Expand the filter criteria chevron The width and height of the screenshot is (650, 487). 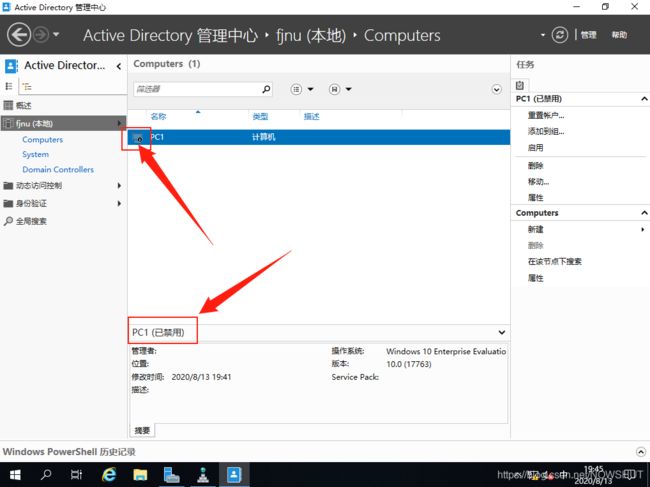coord(497,89)
